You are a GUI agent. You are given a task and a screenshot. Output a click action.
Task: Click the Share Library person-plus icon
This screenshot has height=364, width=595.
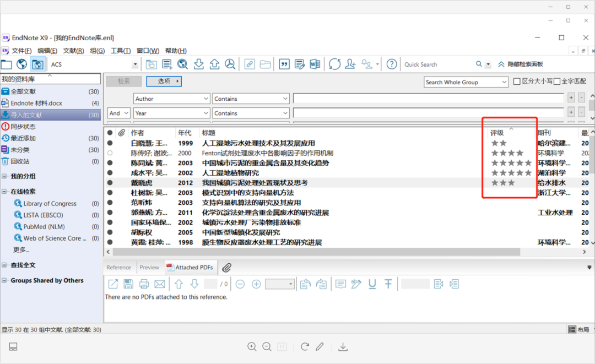pyautogui.click(x=350, y=64)
